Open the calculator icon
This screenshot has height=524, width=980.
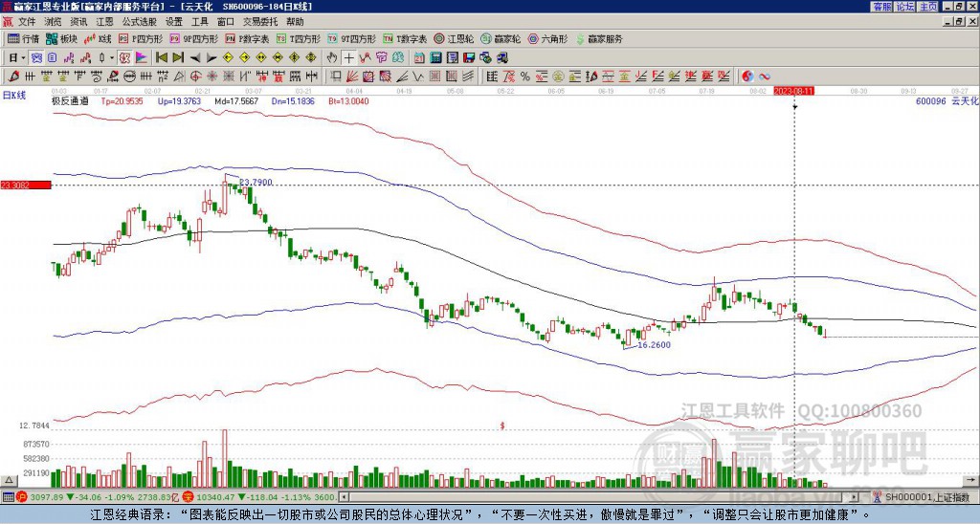pyautogui.click(x=435, y=58)
